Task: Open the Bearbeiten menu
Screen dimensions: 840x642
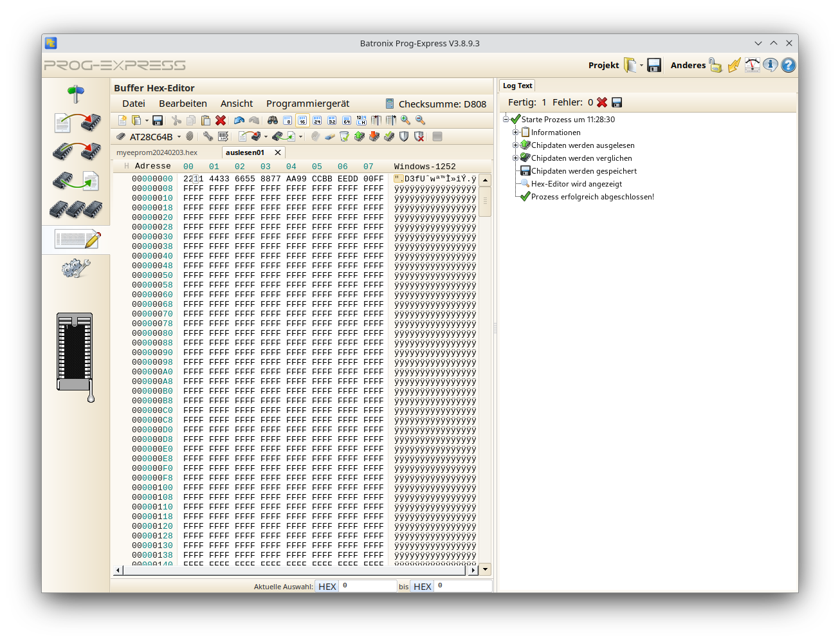Action: click(183, 103)
